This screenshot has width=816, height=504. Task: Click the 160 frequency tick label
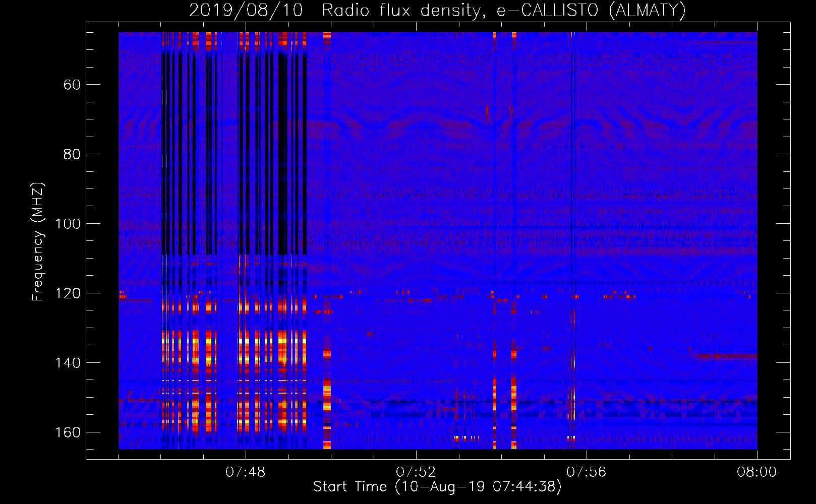(x=68, y=432)
